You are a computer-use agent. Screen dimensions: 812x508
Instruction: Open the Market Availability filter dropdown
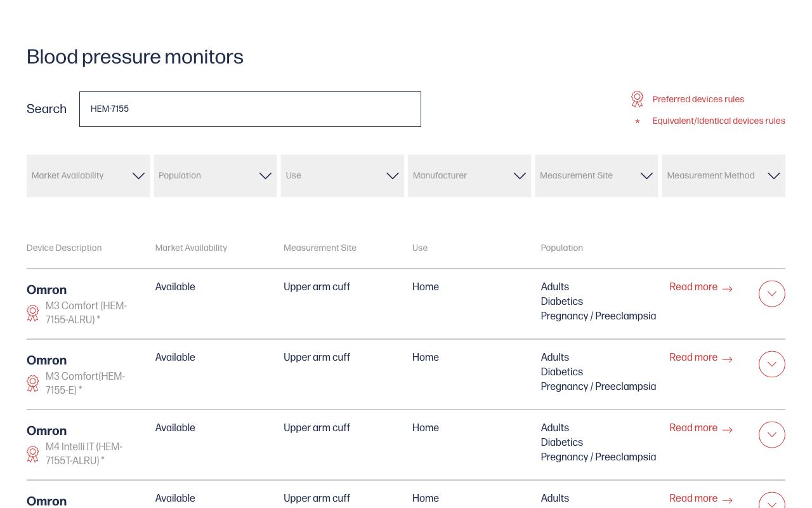pos(88,176)
